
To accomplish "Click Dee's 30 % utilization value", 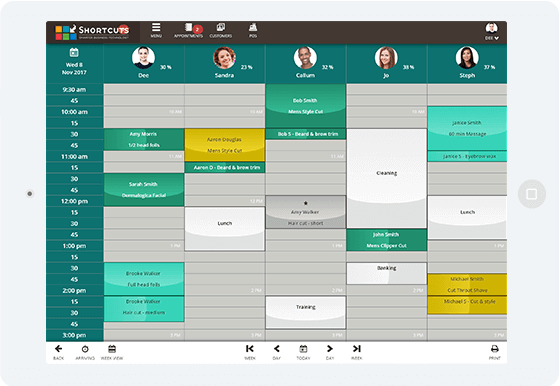I will 165,67.
